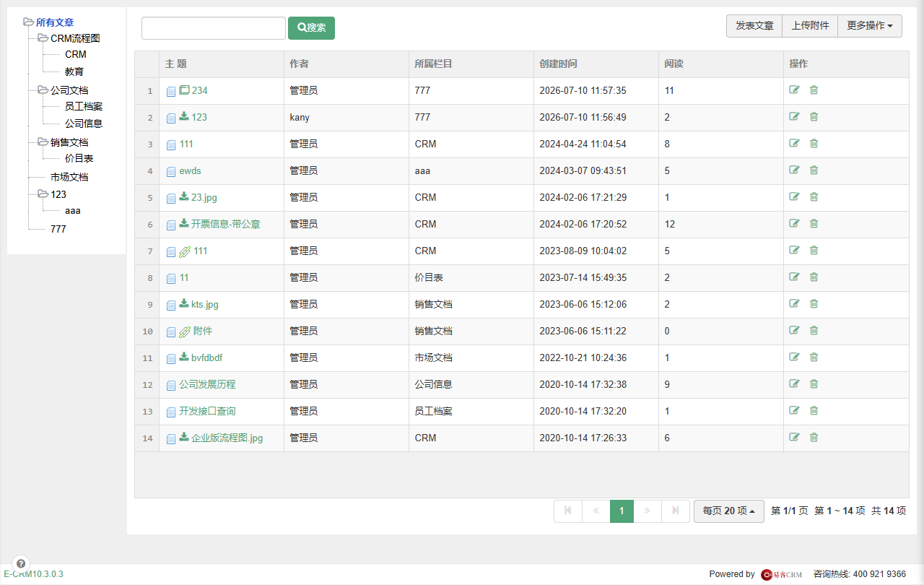
Task: Collapse the CRM流程图 folder in tree
Action: pyautogui.click(x=43, y=38)
